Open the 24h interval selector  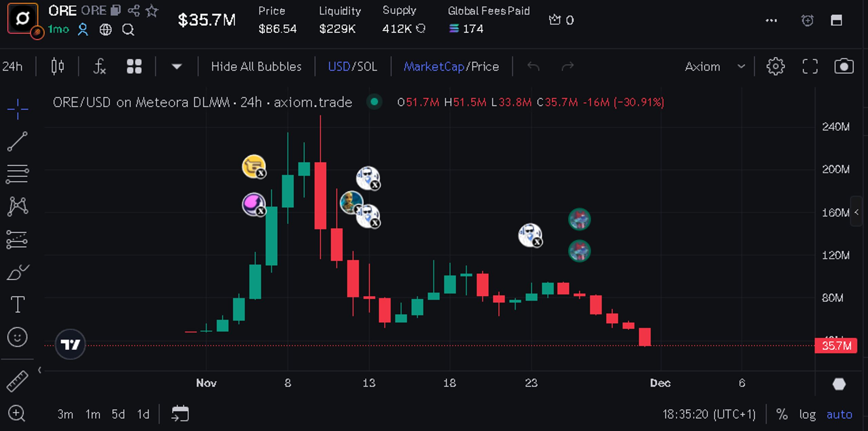point(13,66)
